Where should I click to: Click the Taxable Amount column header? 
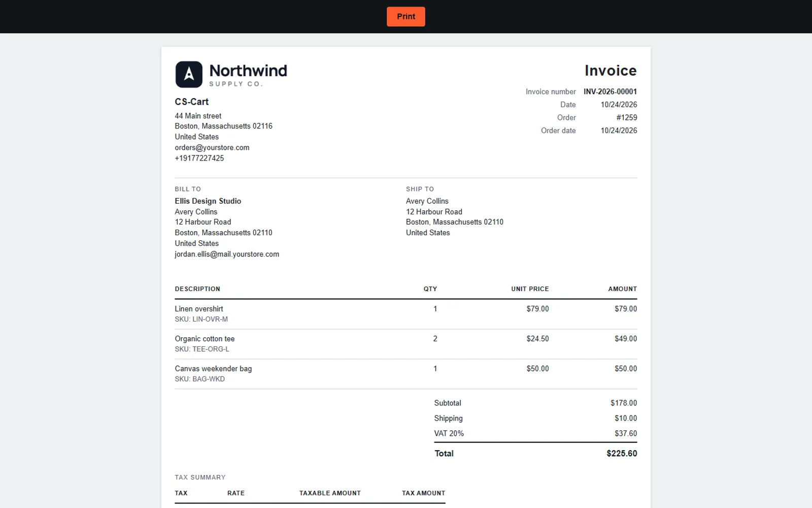coord(330,493)
